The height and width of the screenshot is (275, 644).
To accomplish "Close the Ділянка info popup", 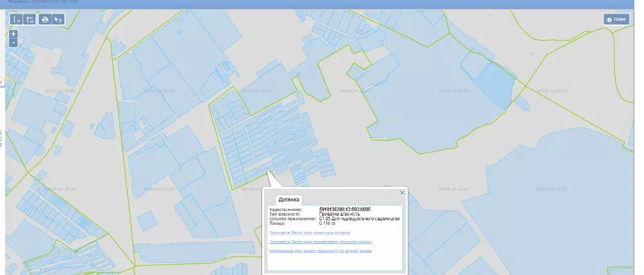I will coord(402,192).
